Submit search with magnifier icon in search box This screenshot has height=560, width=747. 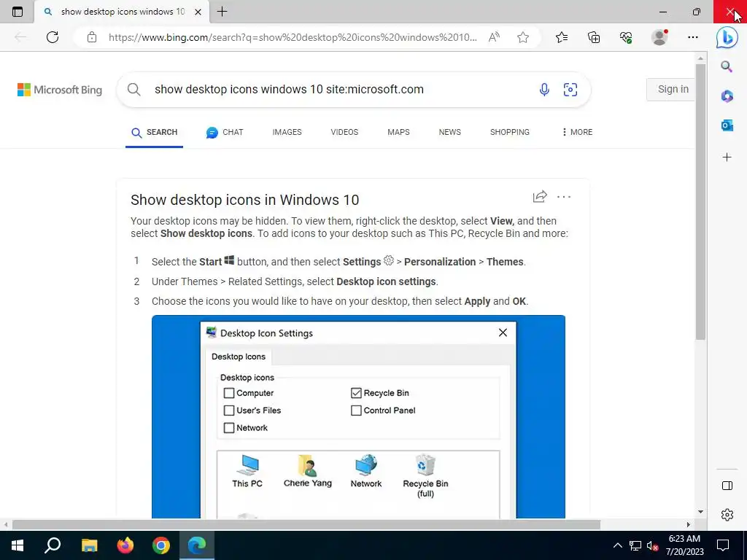point(134,90)
